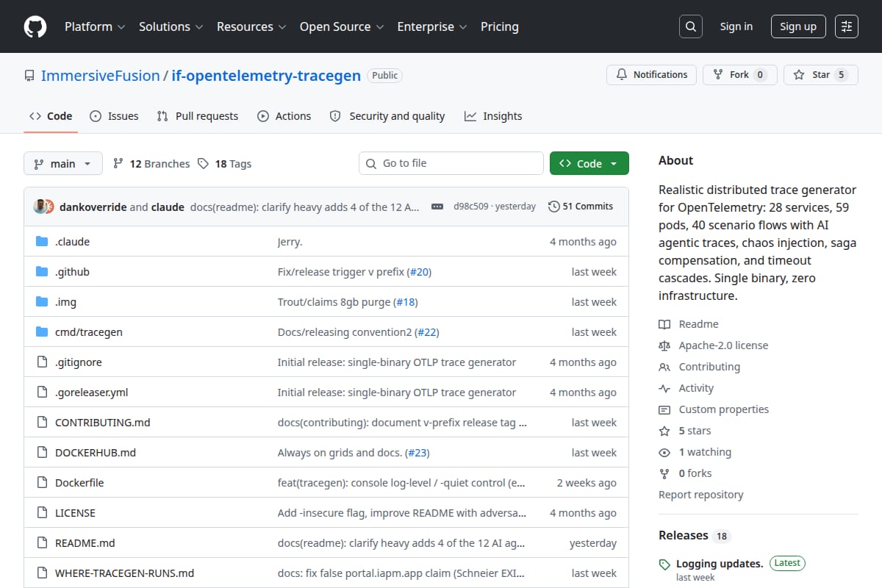Image resolution: width=882 pixels, height=588 pixels.
Task: Expand the Solutions menu
Action: tap(172, 26)
